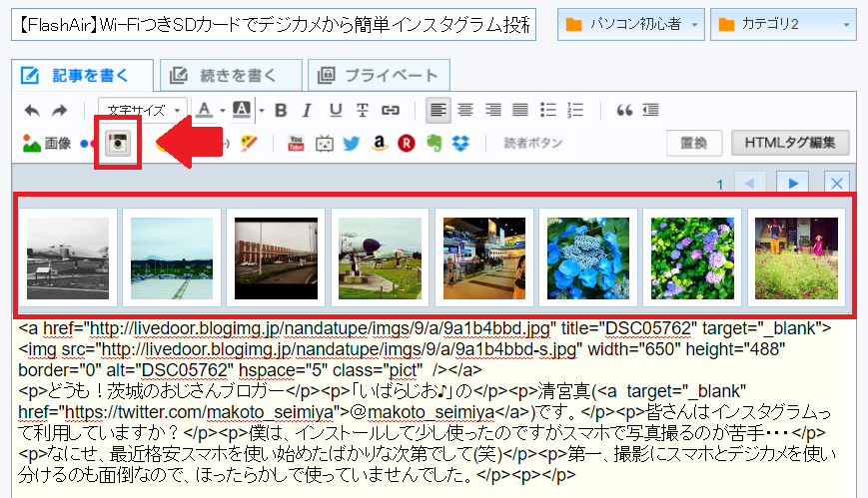Open the Dropbox icon
This screenshot has width=868, height=498.
coord(460,144)
